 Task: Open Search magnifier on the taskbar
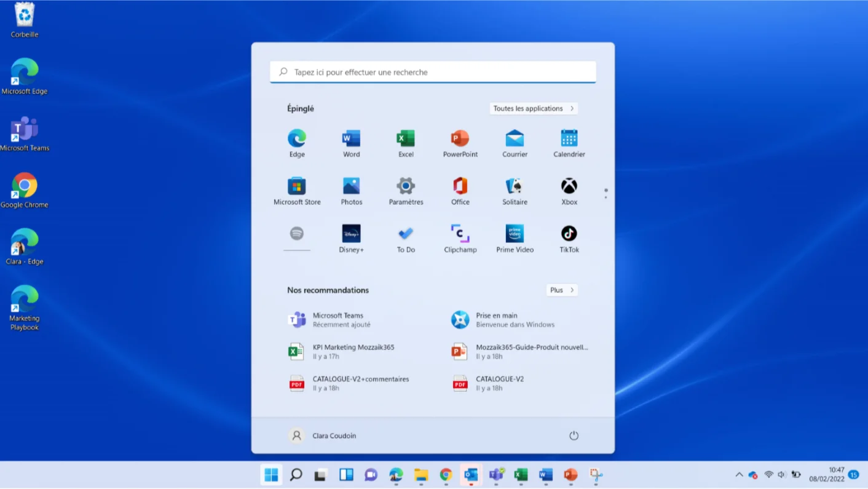pos(296,475)
